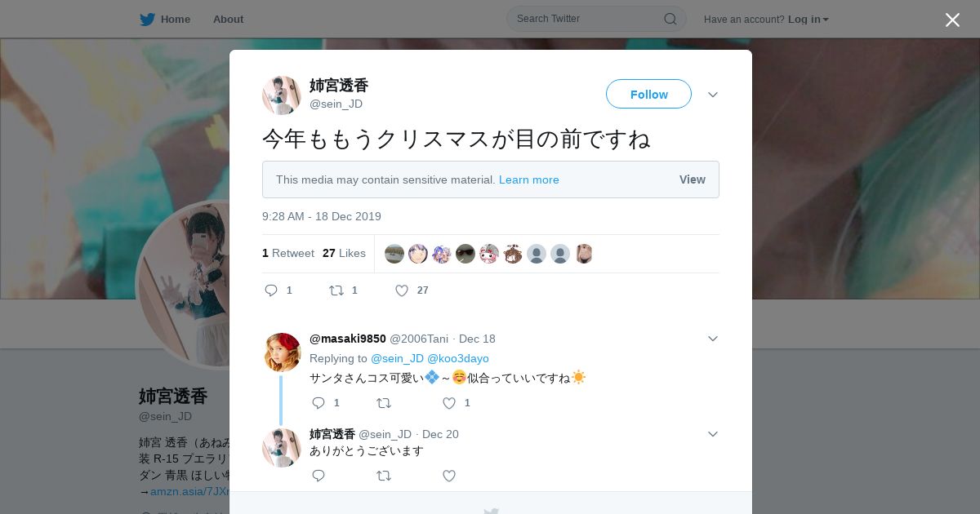The image size is (980, 514).
Task: Follow the @sein_JD account
Action: click(648, 94)
